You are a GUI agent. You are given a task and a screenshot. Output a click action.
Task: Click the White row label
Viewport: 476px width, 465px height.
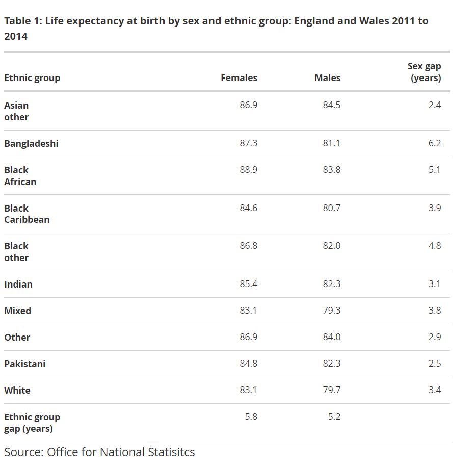[17, 391]
